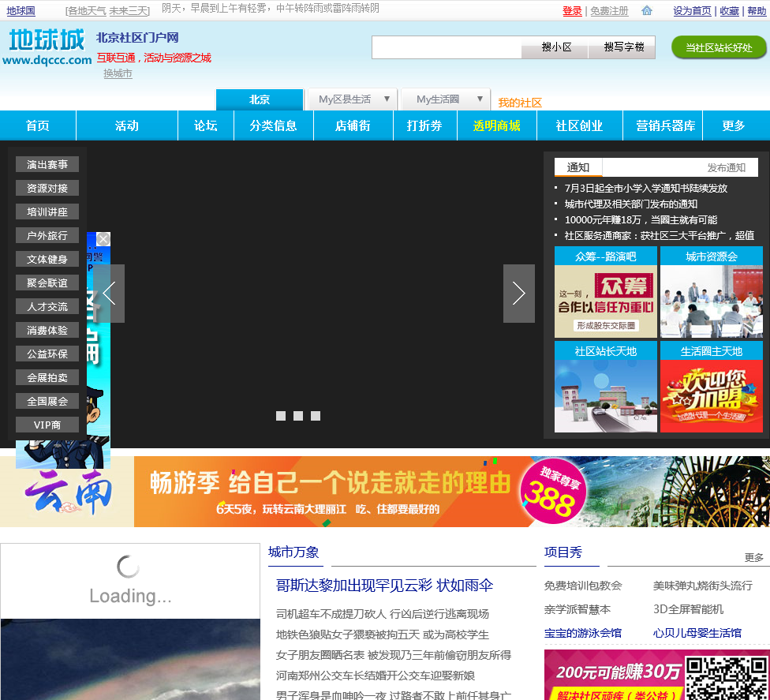The height and width of the screenshot is (700, 770).
Task: Open 未来三天 forecast link
Action: (x=128, y=11)
